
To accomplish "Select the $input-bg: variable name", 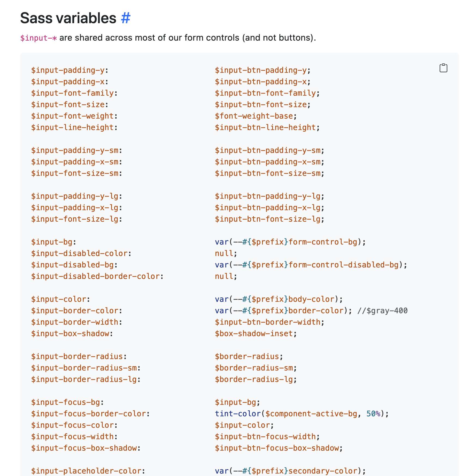I will click(x=54, y=242).
